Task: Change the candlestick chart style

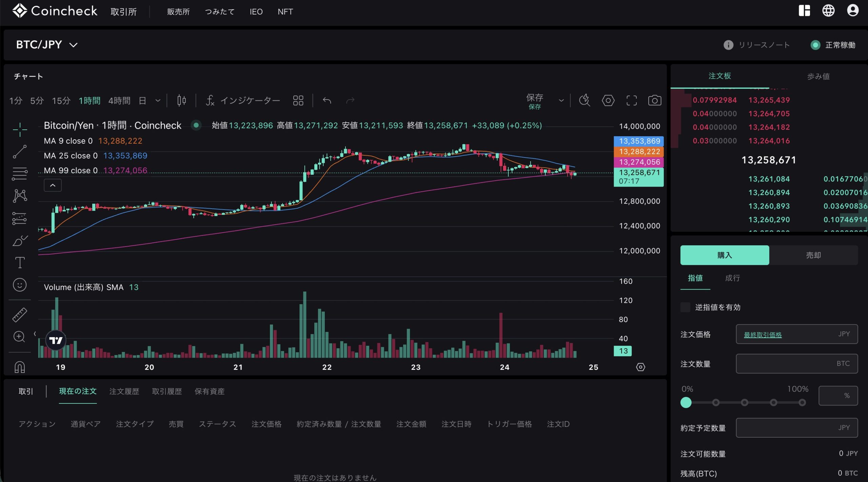Action: point(182,101)
